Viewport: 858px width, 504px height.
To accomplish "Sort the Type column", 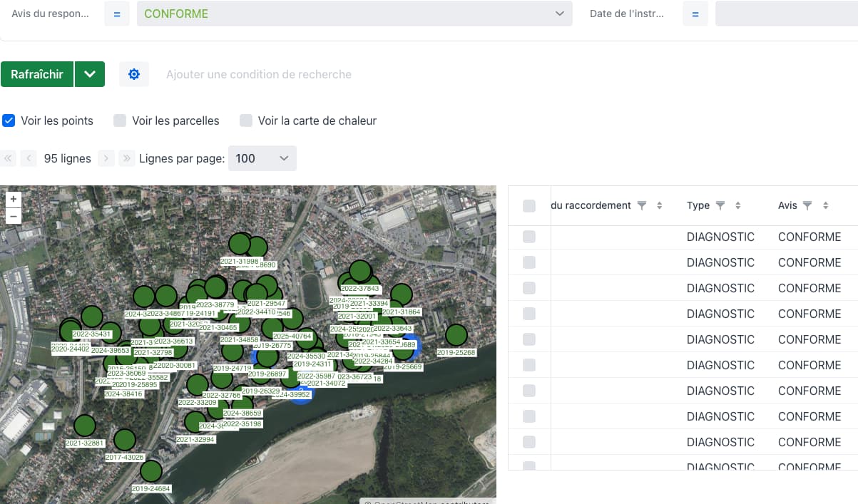I will pyautogui.click(x=737, y=205).
